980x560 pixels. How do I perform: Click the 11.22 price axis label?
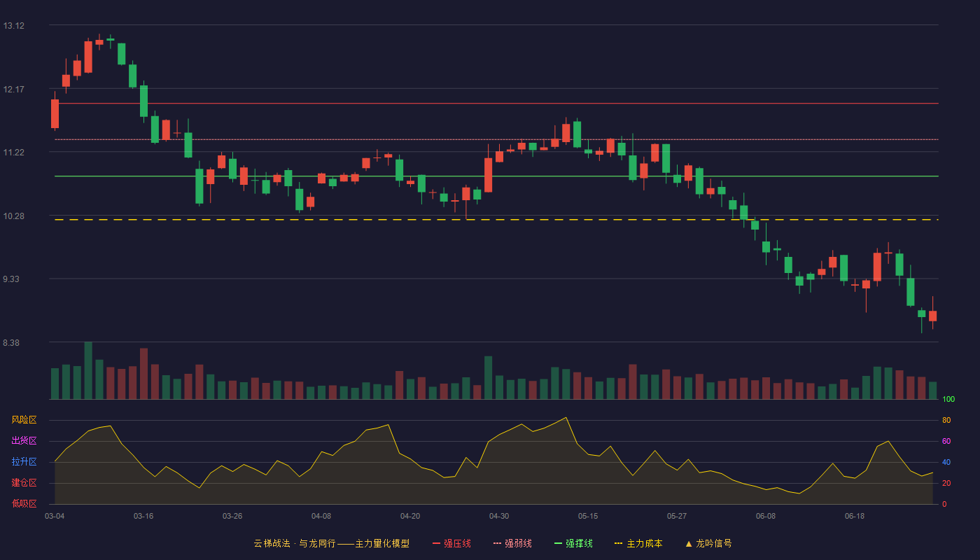13,153
